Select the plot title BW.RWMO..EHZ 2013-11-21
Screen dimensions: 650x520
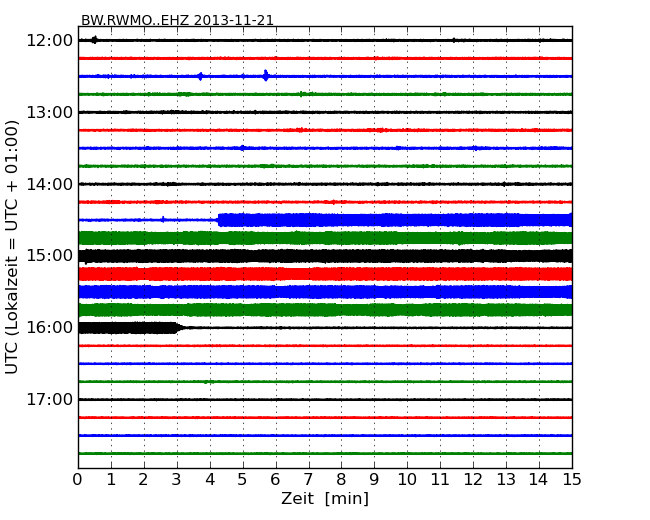click(177, 20)
